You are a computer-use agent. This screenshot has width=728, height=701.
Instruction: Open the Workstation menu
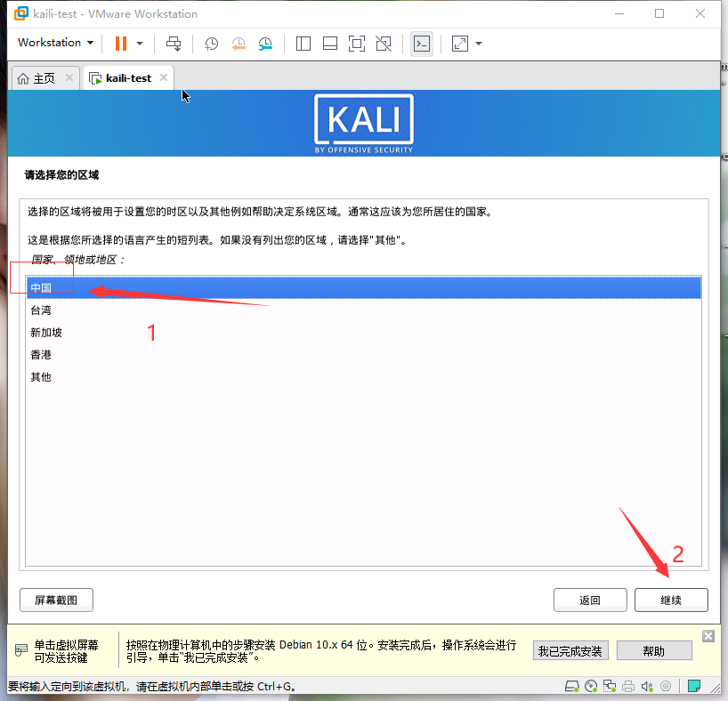[54, 43]
